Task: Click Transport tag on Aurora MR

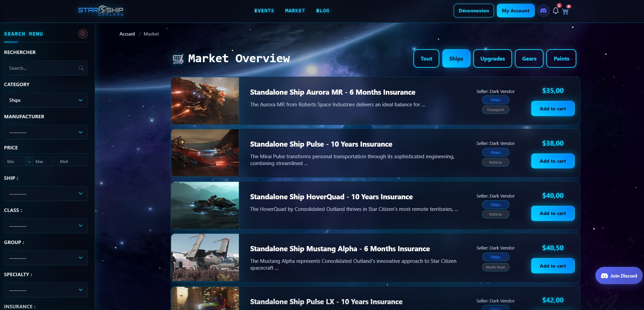Action: pyautogui.click(x=495, y=110)
